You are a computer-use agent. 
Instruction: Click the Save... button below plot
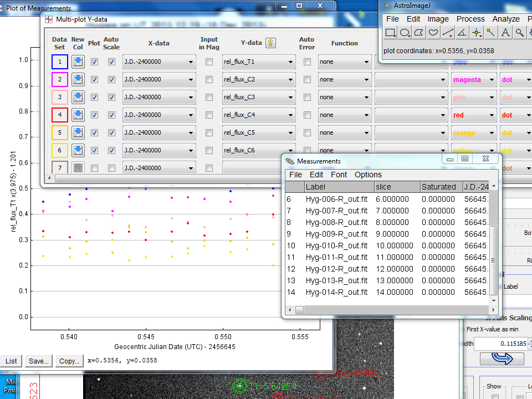(x=38, y=361)
